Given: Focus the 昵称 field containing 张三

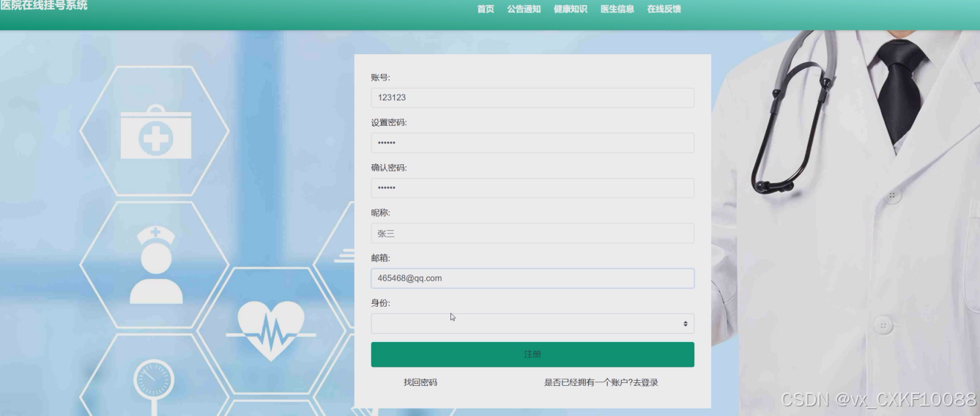Looking at the screenshot, I should click(x=532, y=234).
